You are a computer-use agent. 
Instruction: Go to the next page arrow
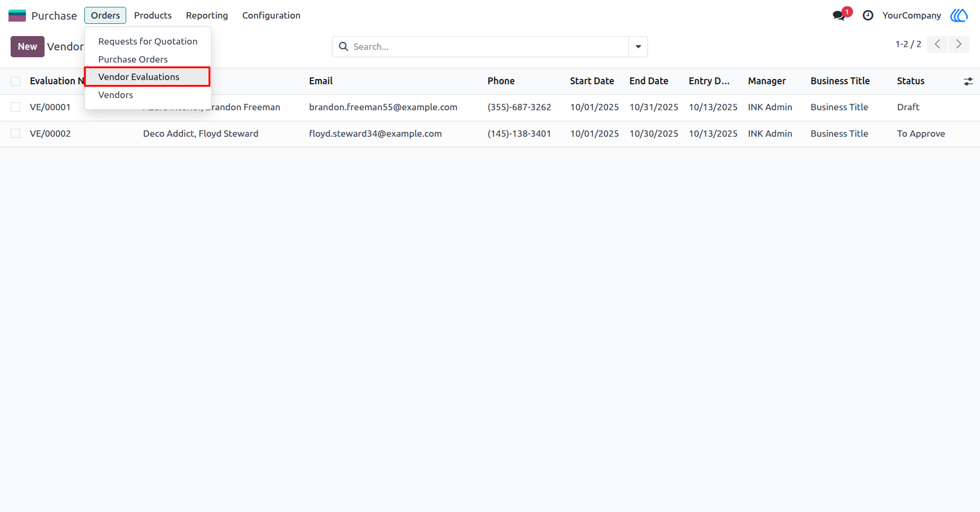[959, 44]
